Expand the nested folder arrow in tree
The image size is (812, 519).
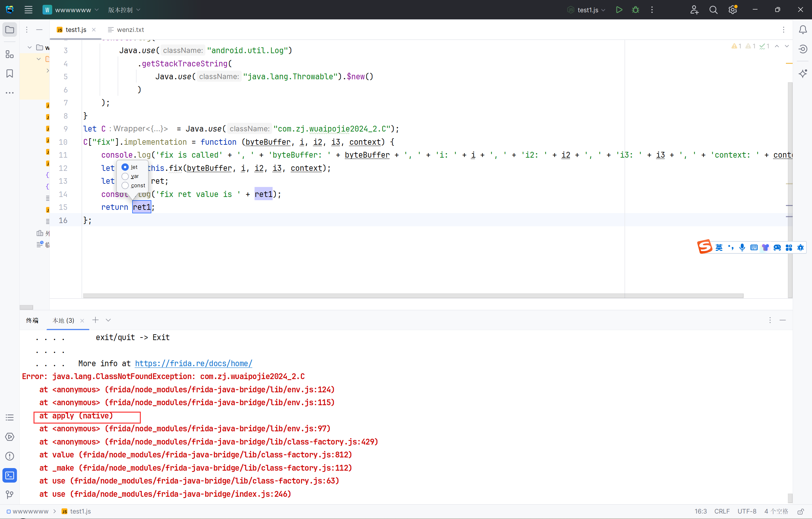(x=48, y=71)
